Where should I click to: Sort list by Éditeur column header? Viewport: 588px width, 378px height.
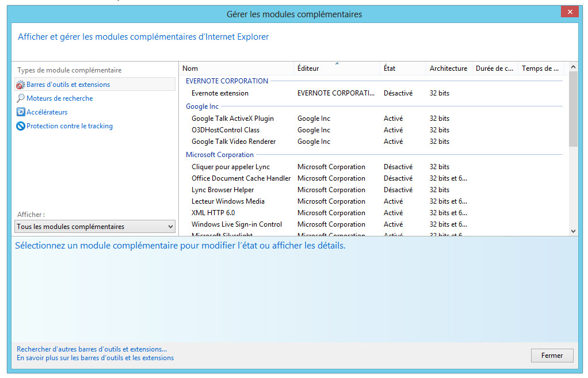tap(337, 68)
